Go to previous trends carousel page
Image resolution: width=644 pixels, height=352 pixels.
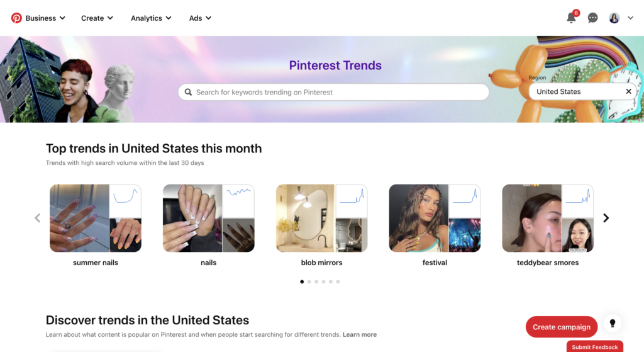[37, 218]
